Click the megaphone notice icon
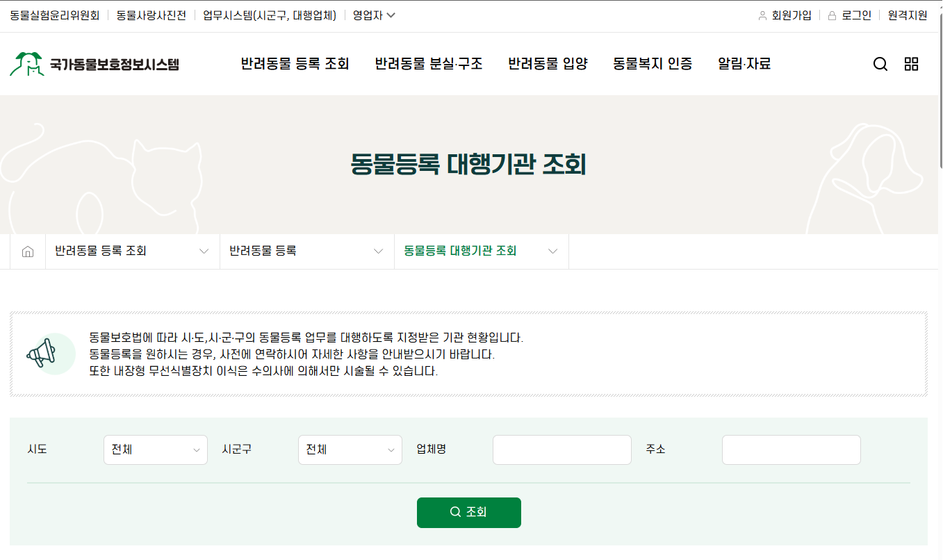Screen dimensions: 943x560 point(48,353)
